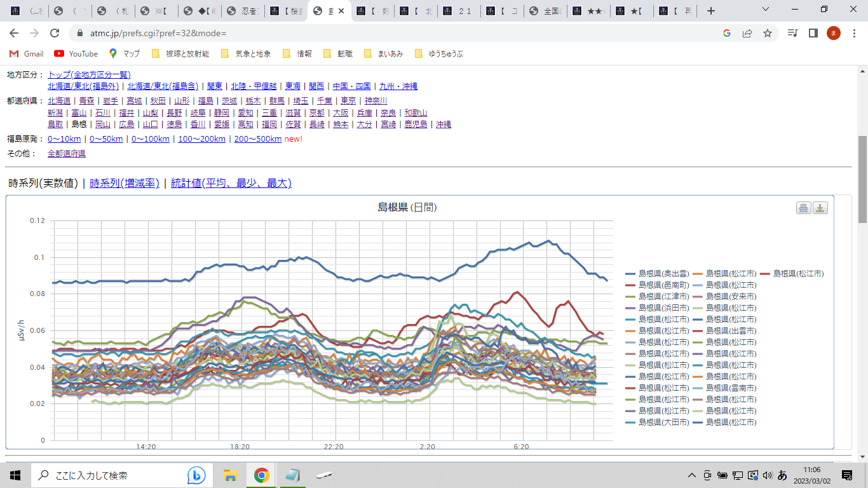
Task: Open 200～500km Fukushima distance link
Action: pyautogui.click(x=258, y=139)
